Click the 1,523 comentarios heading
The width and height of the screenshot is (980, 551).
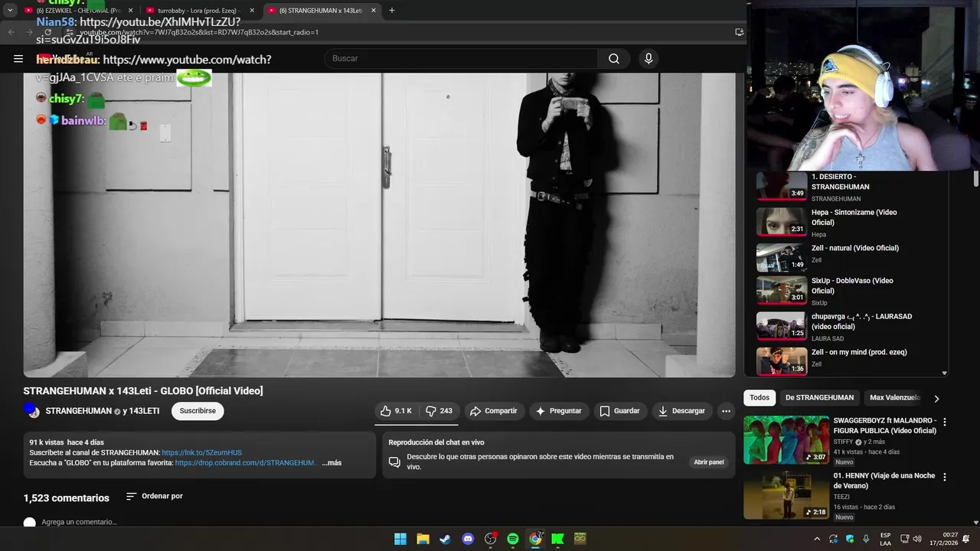pos(67,497)
